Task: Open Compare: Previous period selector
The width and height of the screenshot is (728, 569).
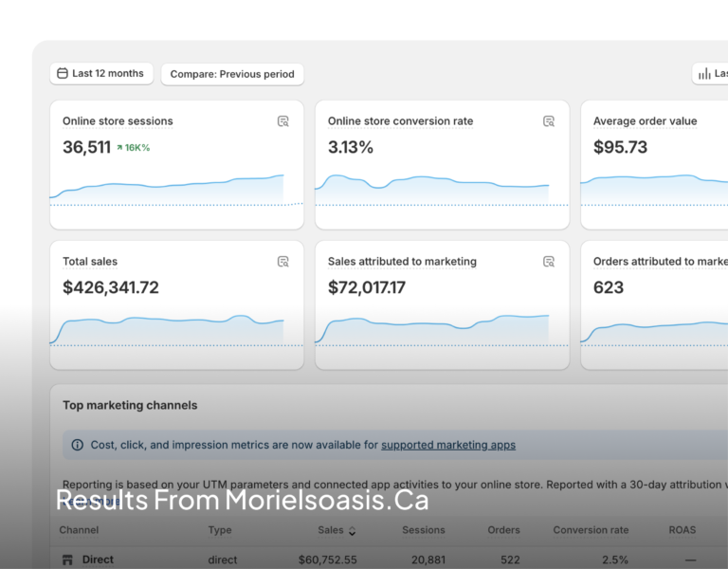Action: tap(232, 74)
